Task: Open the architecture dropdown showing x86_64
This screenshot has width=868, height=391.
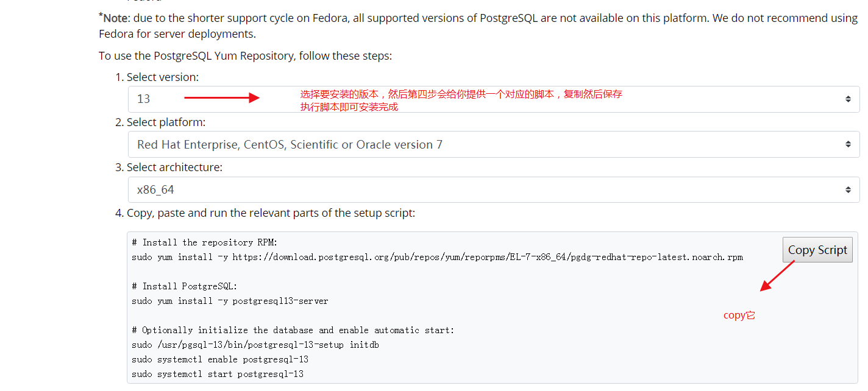Action: tap(427, 189)
